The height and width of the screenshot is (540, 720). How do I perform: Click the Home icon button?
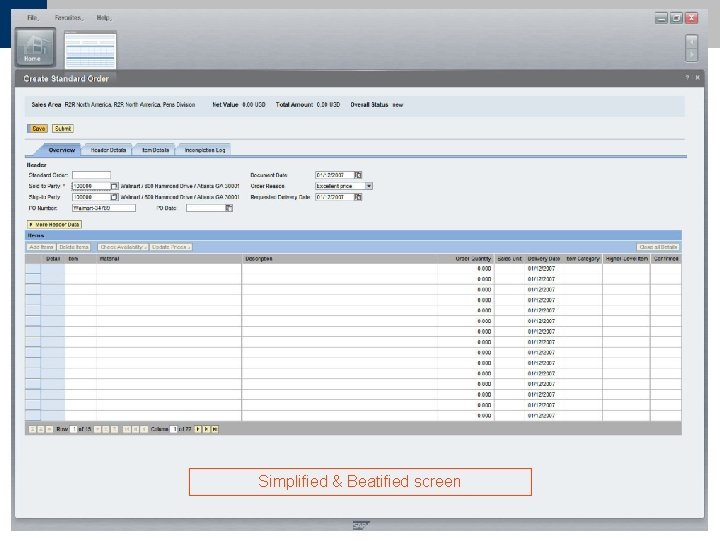[35, 47]
